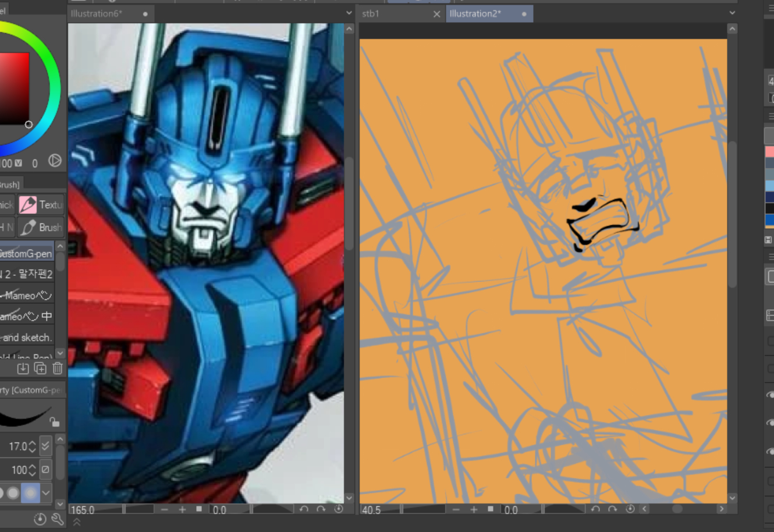Select the highlighted soft anti-aliasing option

[x=30, y=492]
